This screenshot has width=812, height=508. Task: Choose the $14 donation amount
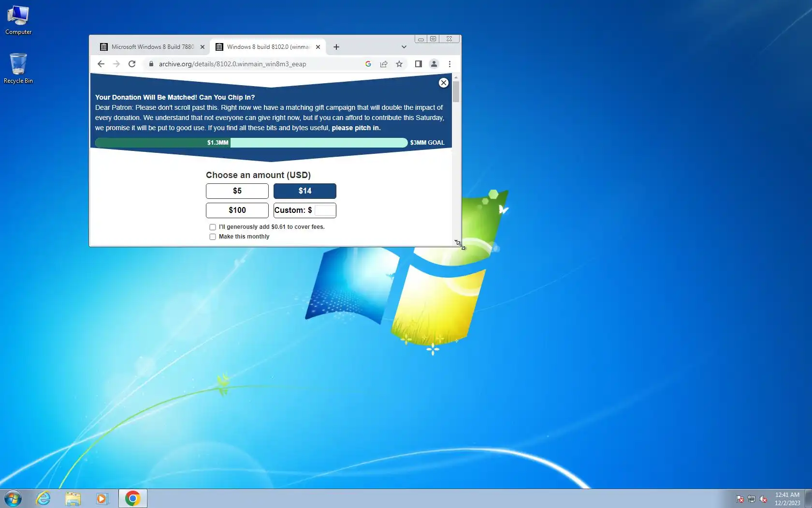point(305,191)
